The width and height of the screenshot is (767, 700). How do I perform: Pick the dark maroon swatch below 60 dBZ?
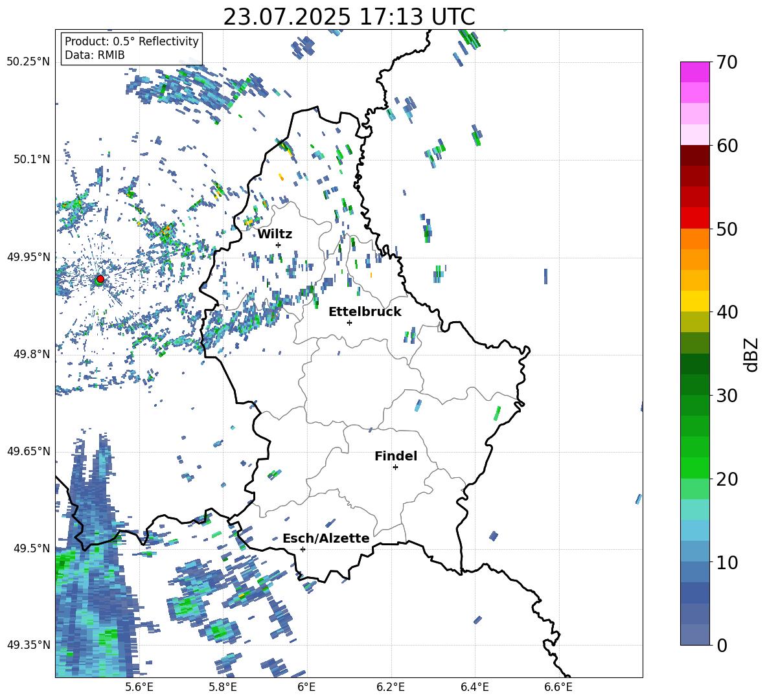(x=694, y=156)
